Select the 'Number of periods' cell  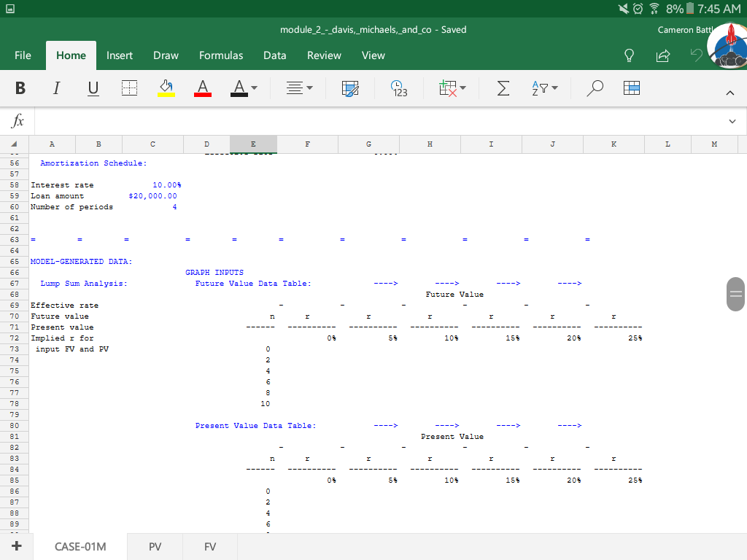tap(72, 207)
